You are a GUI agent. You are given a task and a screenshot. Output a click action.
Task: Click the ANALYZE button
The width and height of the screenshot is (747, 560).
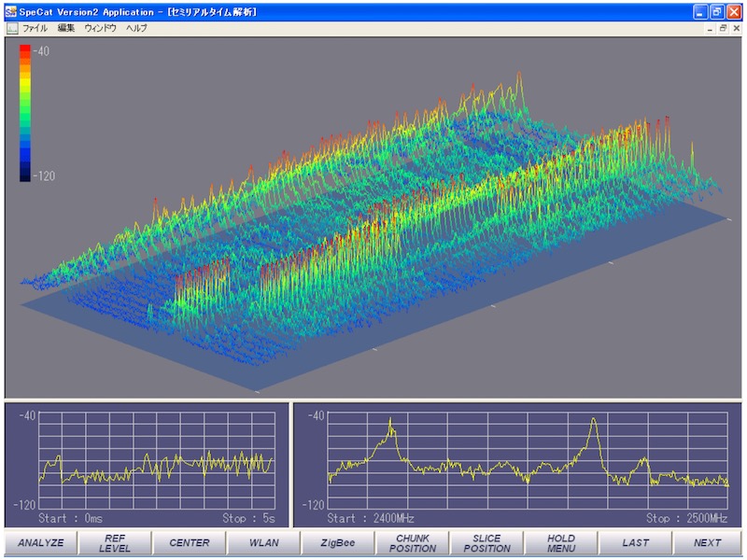(x=41, y=543)
